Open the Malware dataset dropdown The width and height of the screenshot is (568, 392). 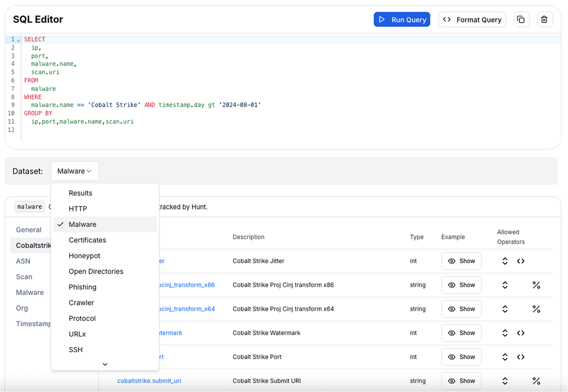(74, 171)
